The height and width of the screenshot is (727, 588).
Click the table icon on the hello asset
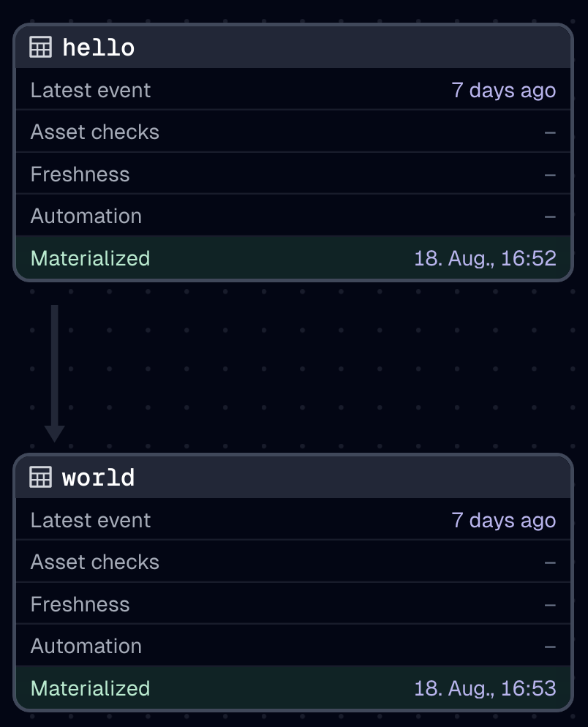(x=41, y=48)
